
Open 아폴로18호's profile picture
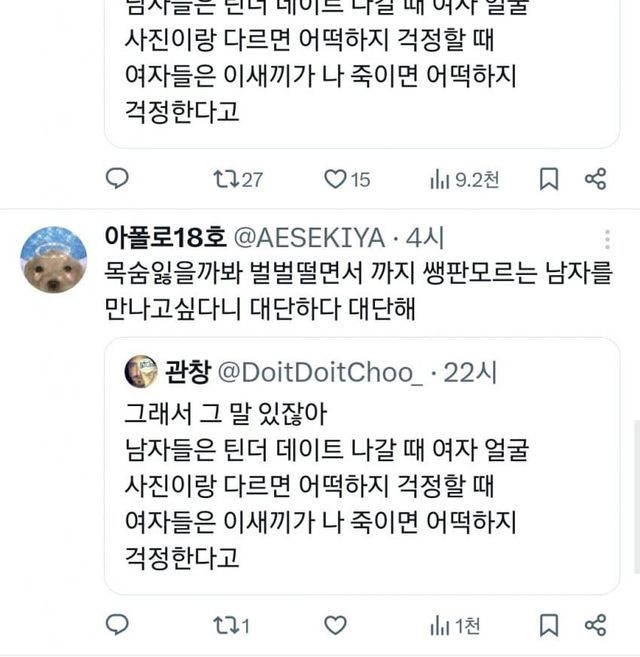coord(54,260)
